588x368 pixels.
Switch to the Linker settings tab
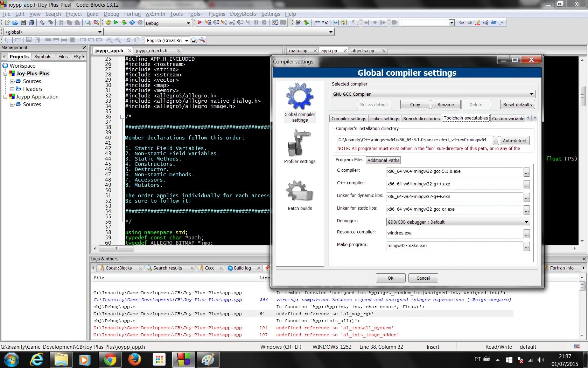click(384, 119)
